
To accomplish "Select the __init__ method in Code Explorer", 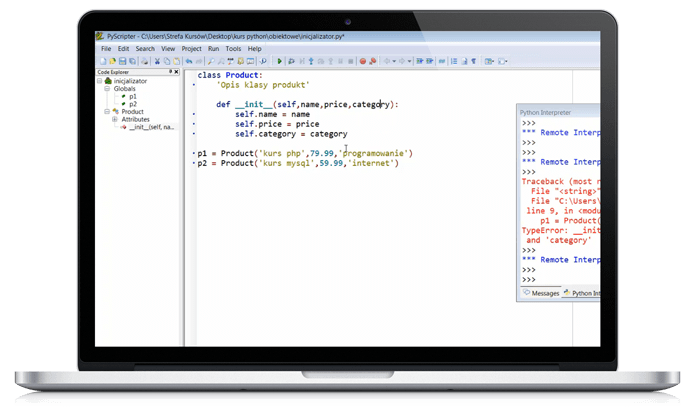I will tap(152, 127).
